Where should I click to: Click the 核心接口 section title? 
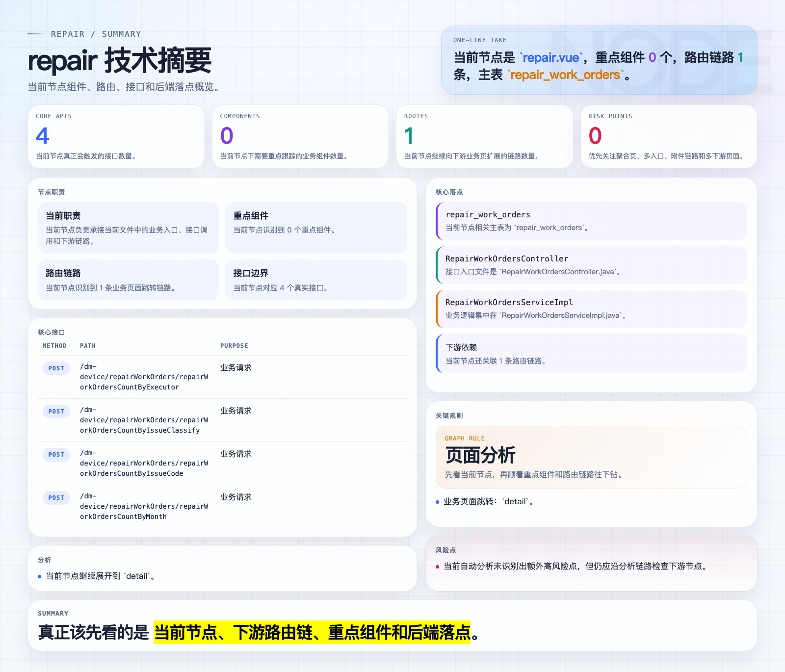(x=52, y=332)
